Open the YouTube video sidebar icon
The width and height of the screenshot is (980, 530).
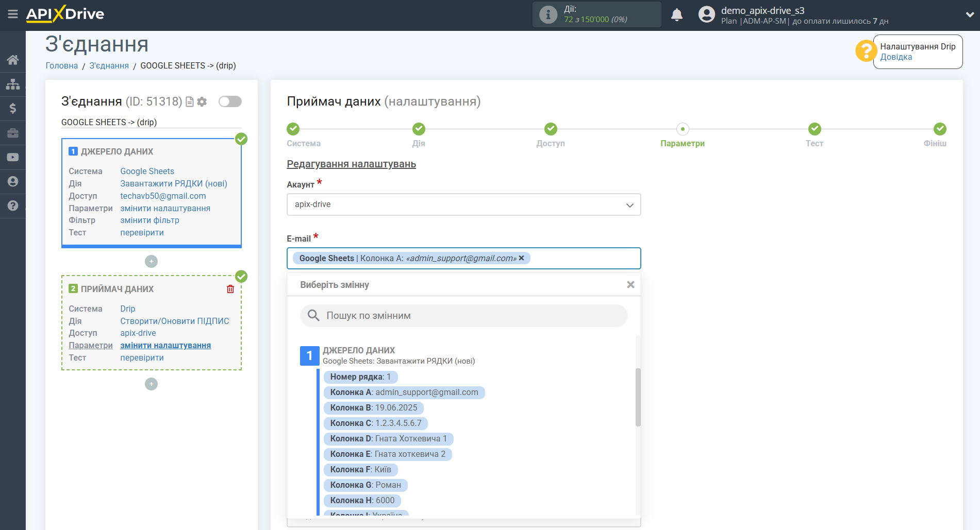coord(13,157)
